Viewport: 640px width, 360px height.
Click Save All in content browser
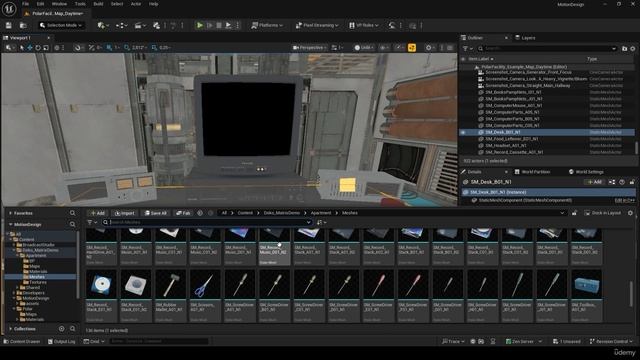pos(156,213)
